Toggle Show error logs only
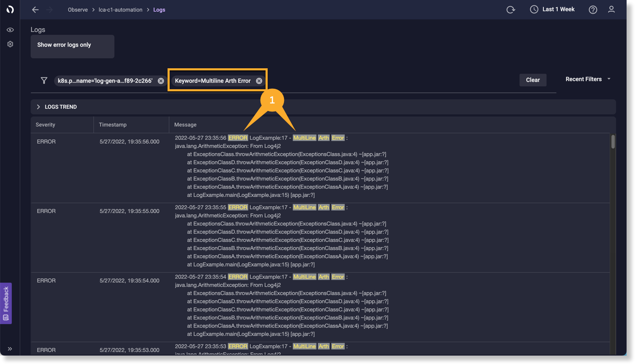This screenshot has height=364, width=635. tap(72, 46)
